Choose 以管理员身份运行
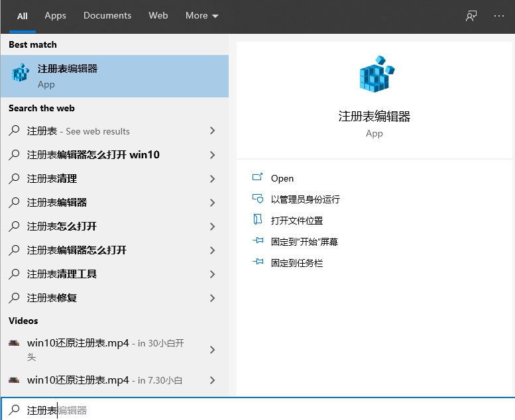 click(x=305, y=199)
